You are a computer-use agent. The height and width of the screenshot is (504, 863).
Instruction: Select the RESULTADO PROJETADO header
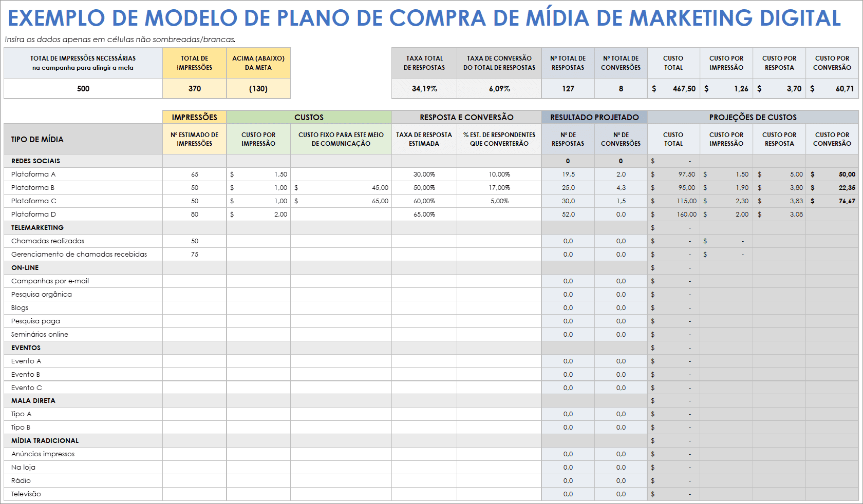click(594, 117)
